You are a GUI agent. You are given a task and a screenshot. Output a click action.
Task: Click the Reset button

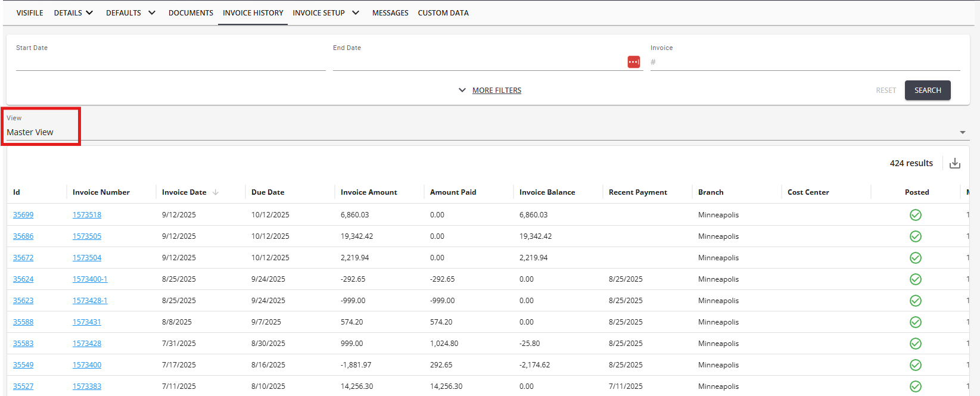coord(886,91)
